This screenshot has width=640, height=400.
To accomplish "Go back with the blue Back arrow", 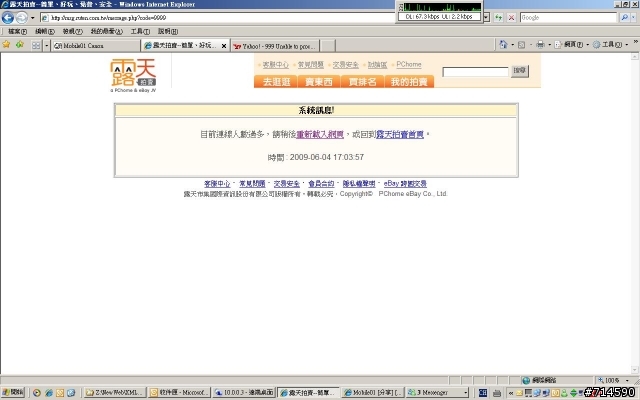I will (8, 18).
